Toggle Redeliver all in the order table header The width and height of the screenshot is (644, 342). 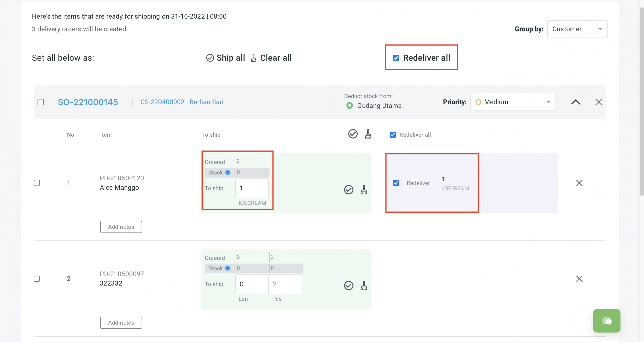click(393, 135)
